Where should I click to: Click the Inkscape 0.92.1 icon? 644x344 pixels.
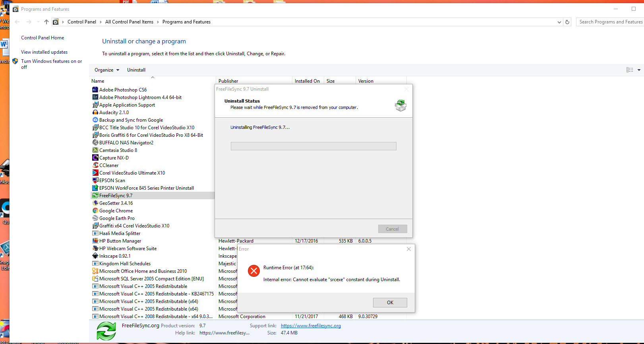[95, 256]
